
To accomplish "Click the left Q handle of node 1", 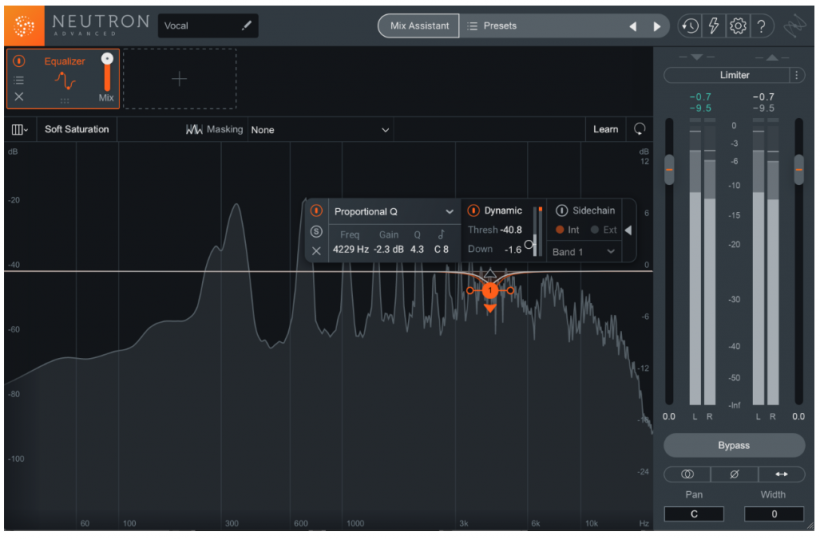I will [x=470, y=290].
